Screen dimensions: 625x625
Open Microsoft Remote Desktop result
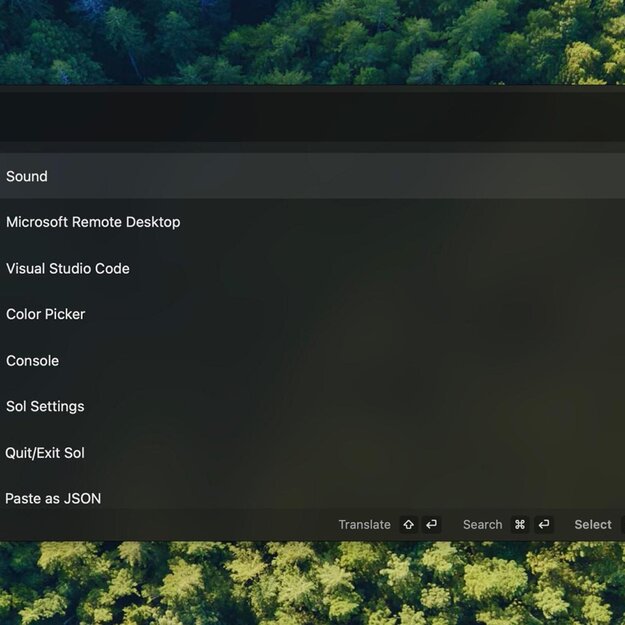(x=312, y=222)
